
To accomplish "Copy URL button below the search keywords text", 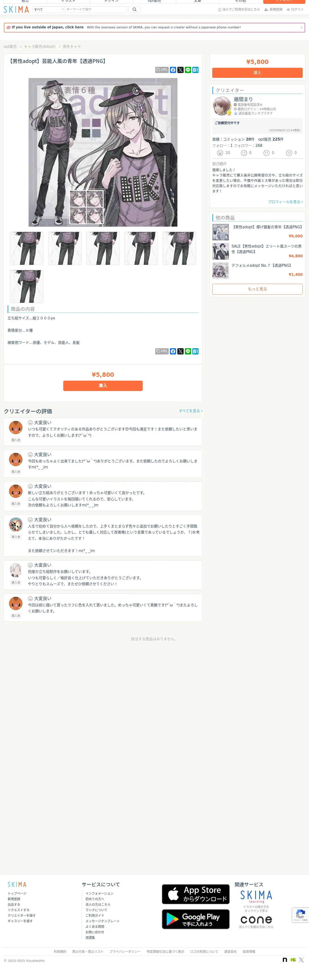I will click(x=162, y=351).
